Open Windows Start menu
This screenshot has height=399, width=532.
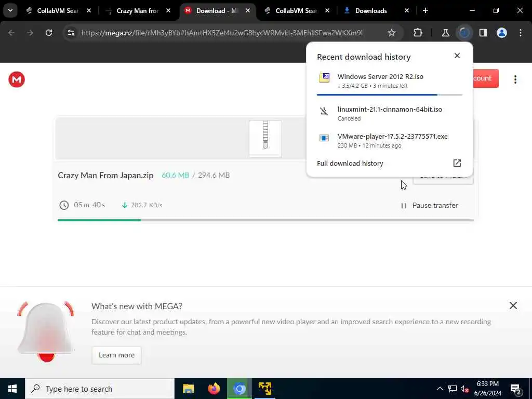click(x=12, y=389)
